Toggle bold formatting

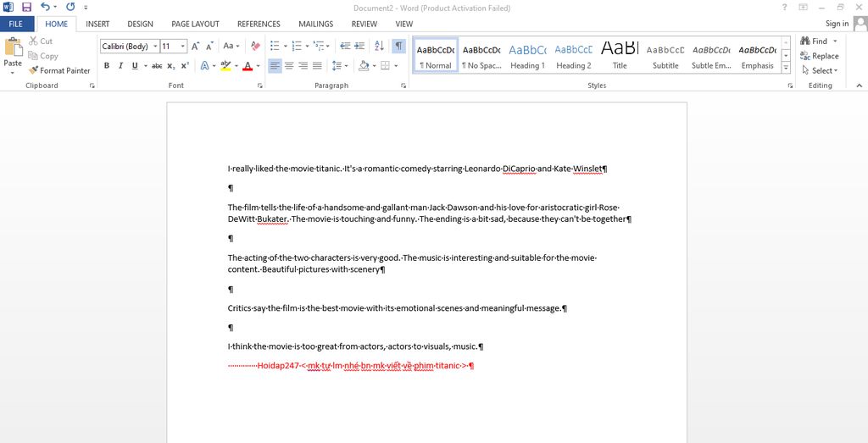(x=106, y=66)
